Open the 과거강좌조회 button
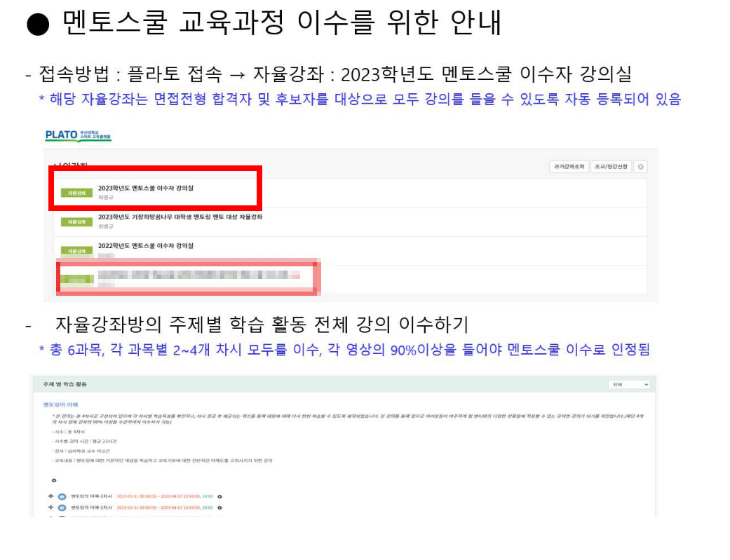730x560 pixels. click(569, 167)
